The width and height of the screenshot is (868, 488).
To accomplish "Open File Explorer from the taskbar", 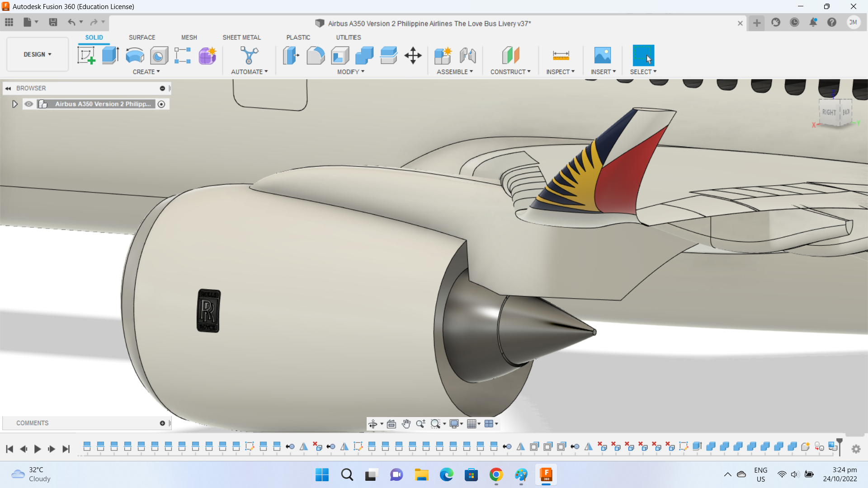I will (x=421, y=475).
